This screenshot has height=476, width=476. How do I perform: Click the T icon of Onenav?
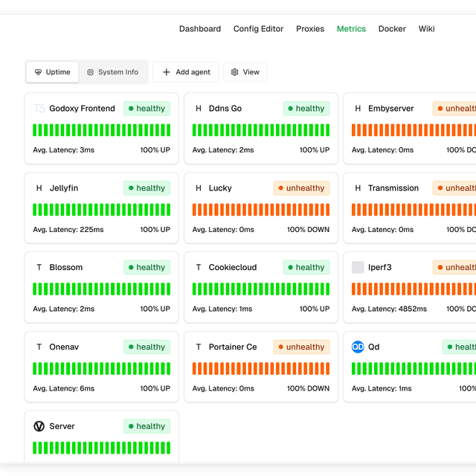pos(39,347)
